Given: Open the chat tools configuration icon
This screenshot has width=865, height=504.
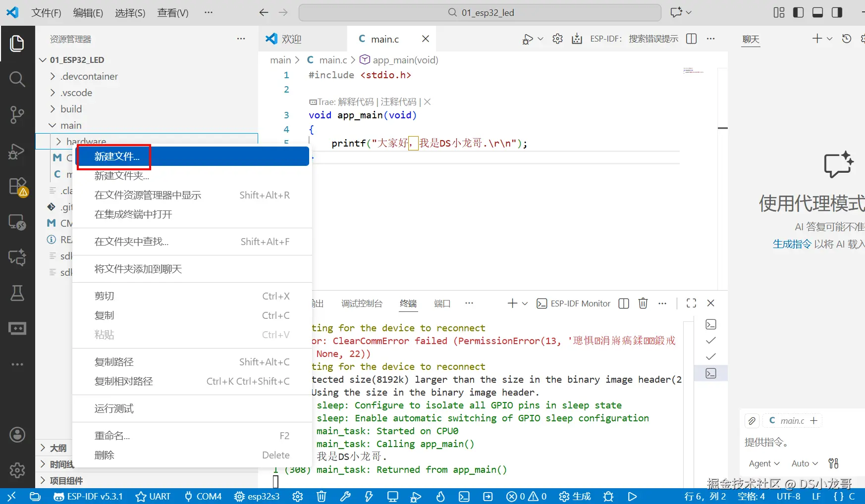Looking at the screenshot, I should coord(834,463).
